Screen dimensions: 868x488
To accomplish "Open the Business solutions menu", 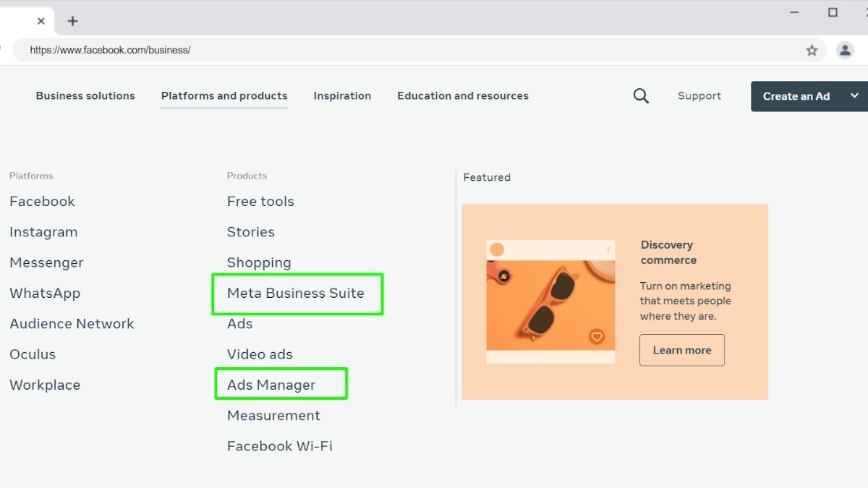I will pos(85,95).
